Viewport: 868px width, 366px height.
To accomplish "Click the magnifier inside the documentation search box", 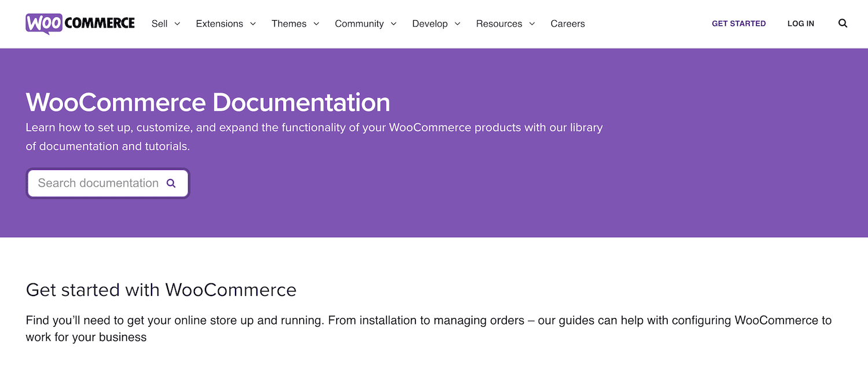I will click(x=171, y=183).
